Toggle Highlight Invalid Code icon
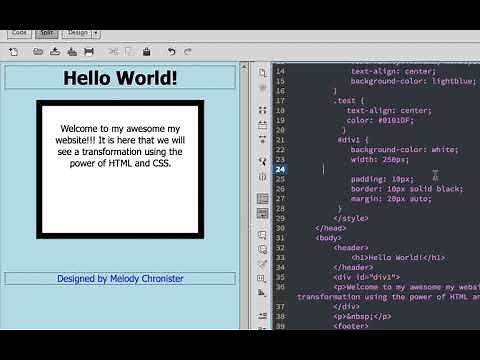The width and height of the screenshot is (480, 360). 263,213
